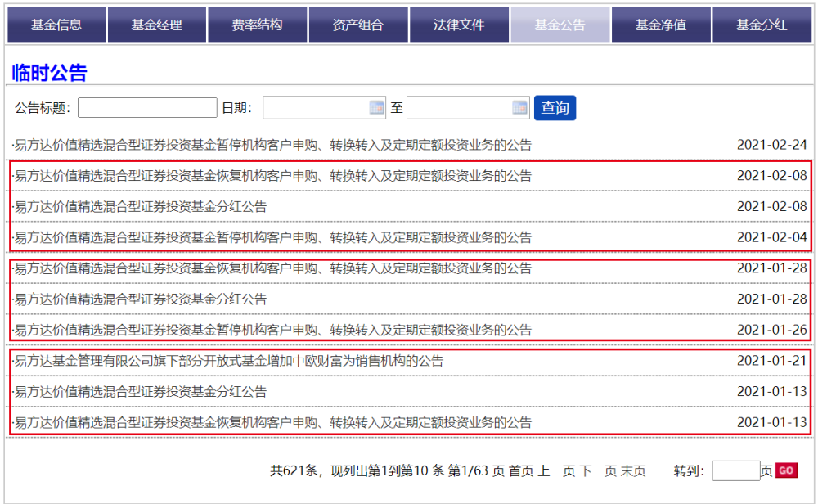Click the 临时公告 heading

50,73
